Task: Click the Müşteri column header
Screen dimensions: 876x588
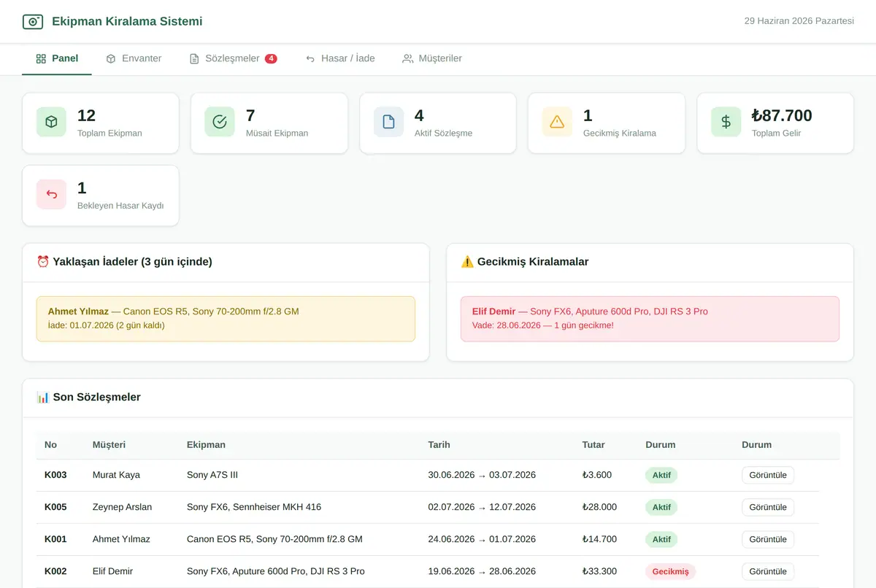Action: tap(109, 444)
